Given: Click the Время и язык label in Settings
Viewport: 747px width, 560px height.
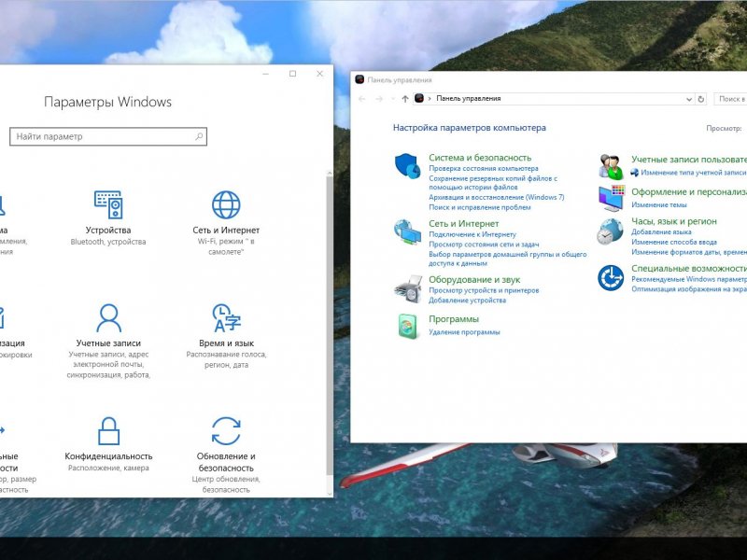Looking at the screenshot, I should (x=226, y=343).
